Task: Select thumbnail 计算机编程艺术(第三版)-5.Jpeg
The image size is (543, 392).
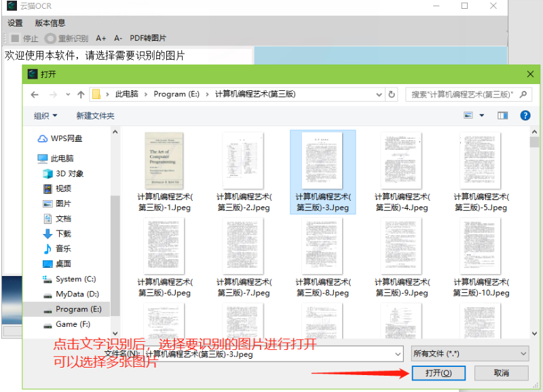Action: coord(481,172)
